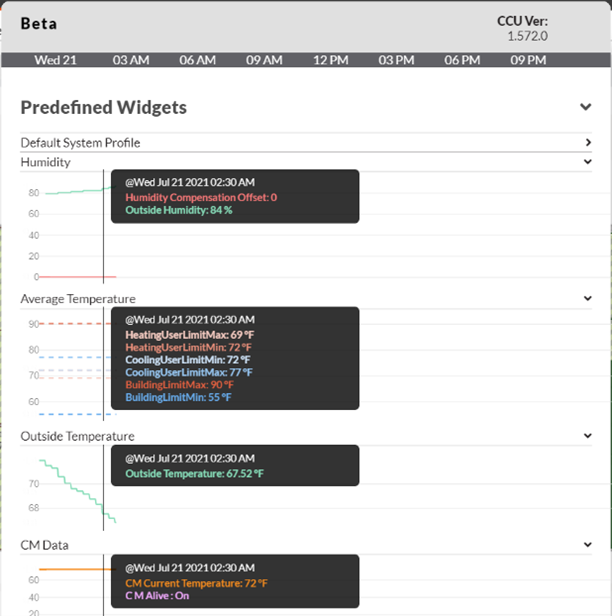Select the 12 PM timeline marker
This screenshot has width=612, height=616.
pyautogui.click(x=330, y=60)
